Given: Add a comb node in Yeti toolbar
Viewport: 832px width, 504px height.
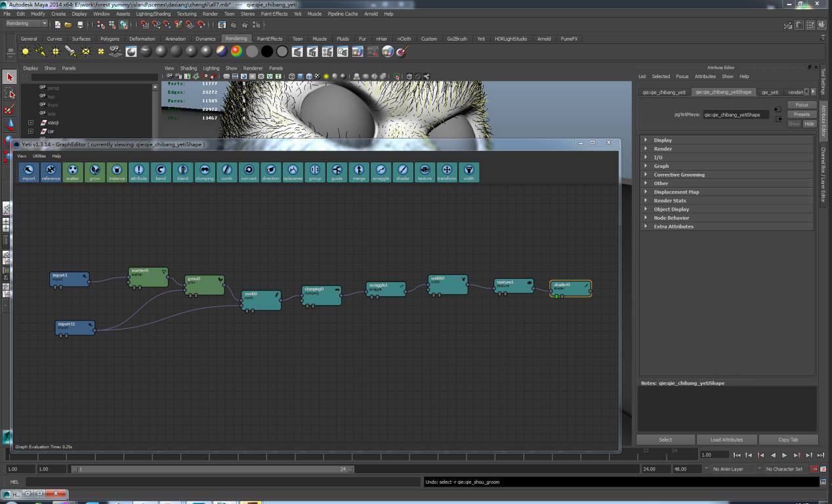Looking at the screenshot, I should (x=227, y=172).
